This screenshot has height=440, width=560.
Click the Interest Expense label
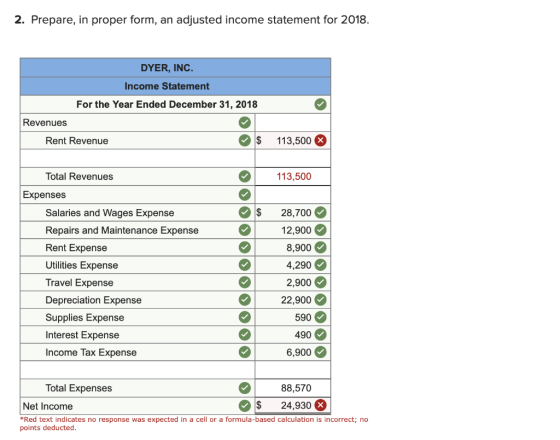[82, 335]
